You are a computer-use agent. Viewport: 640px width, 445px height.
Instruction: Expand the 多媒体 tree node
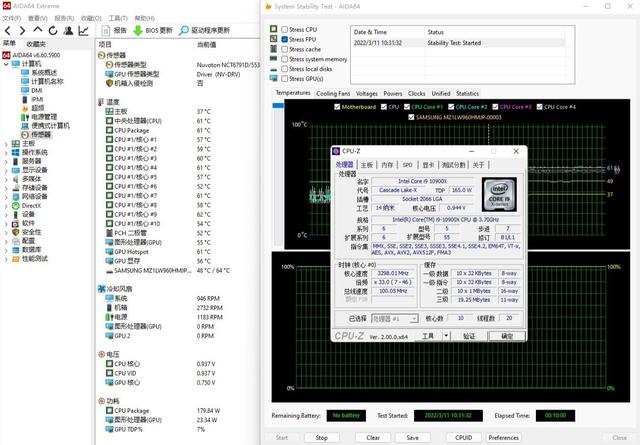pyautogui.click(x=6, y=179)
